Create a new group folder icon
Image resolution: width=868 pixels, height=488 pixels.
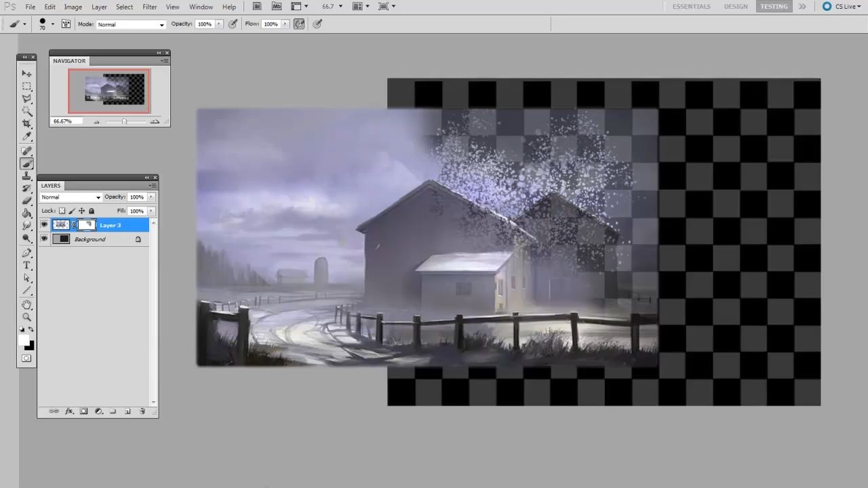113,411
